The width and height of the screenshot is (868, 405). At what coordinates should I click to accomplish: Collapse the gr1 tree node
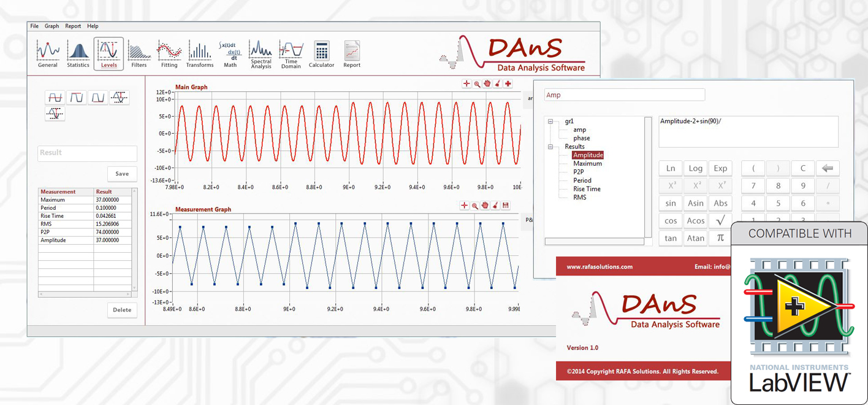coord(550,121)
